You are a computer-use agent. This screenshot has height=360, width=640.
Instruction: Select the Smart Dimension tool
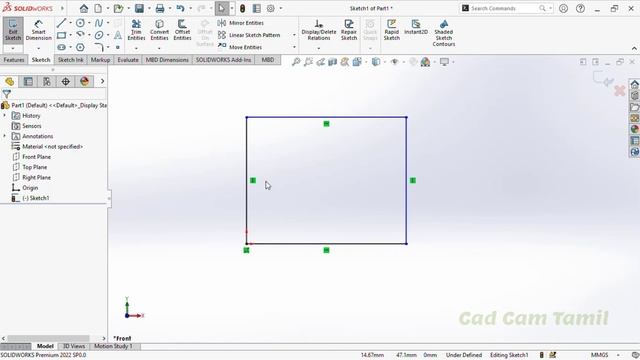coord(38,30)
